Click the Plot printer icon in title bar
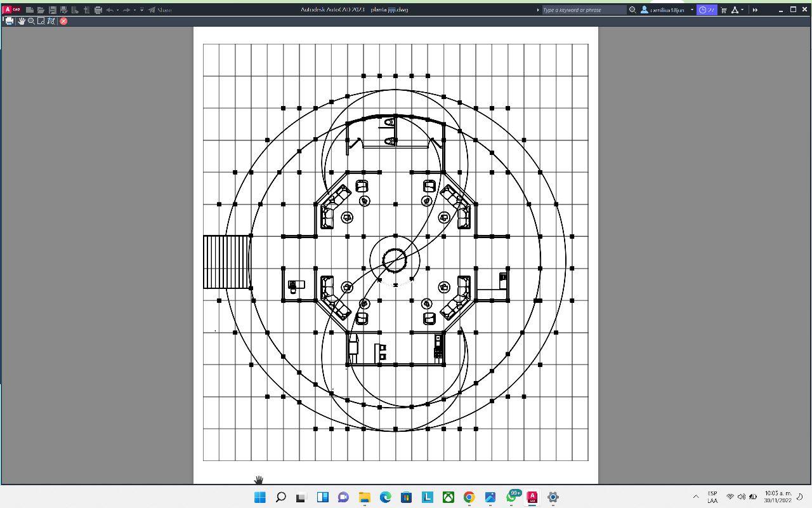 tap(98, 10)
